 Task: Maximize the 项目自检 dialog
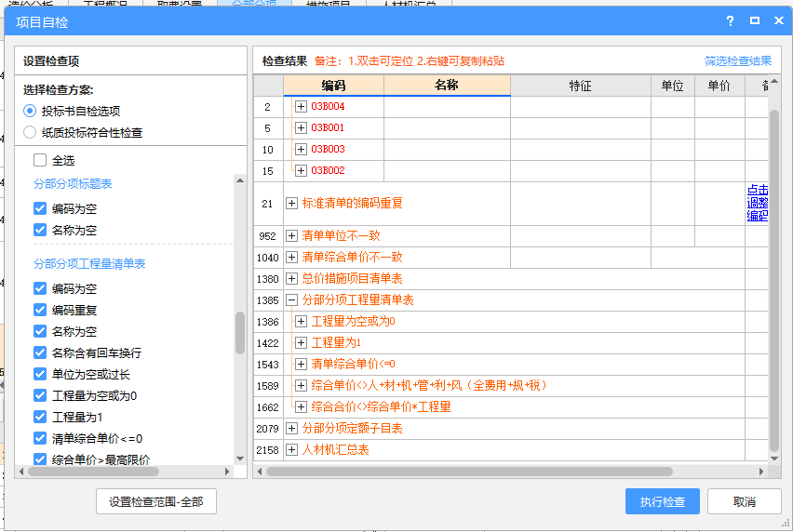tap(755, 20)
